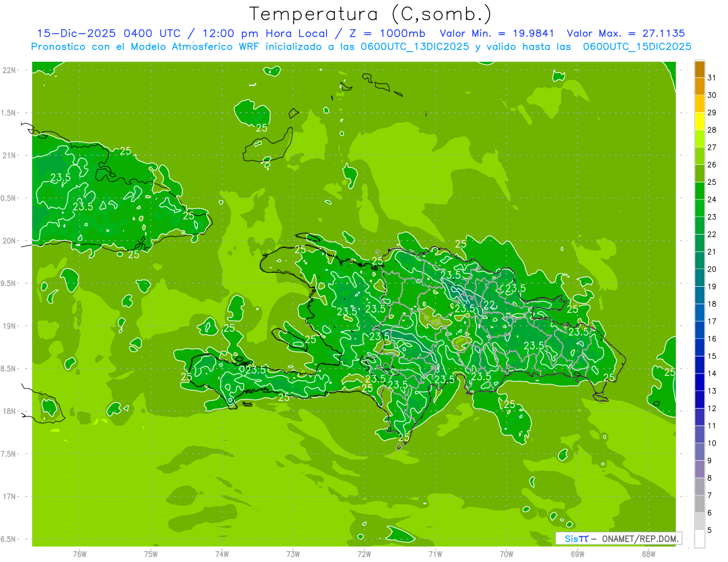Click the brown-orange swatch at the legend top
This screenshot has height=562, width=728.
pyautogui.click(x=699, y=69)
